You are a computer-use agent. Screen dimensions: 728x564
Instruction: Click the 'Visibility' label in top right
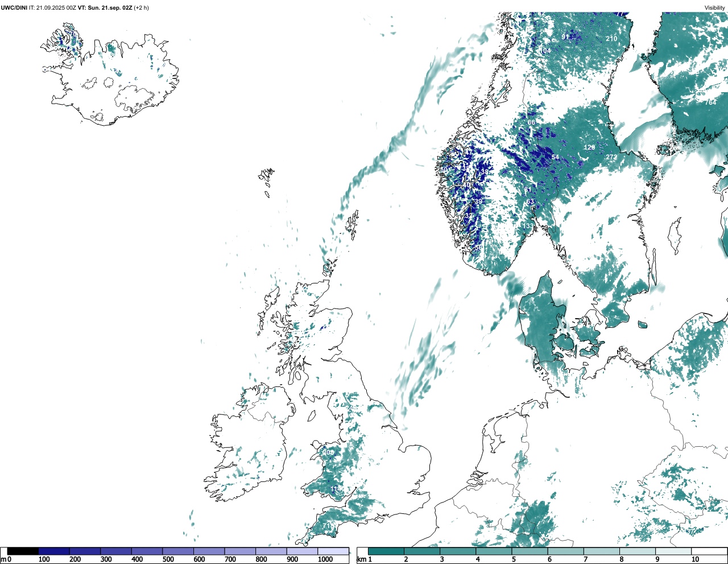tap(715, 8)
